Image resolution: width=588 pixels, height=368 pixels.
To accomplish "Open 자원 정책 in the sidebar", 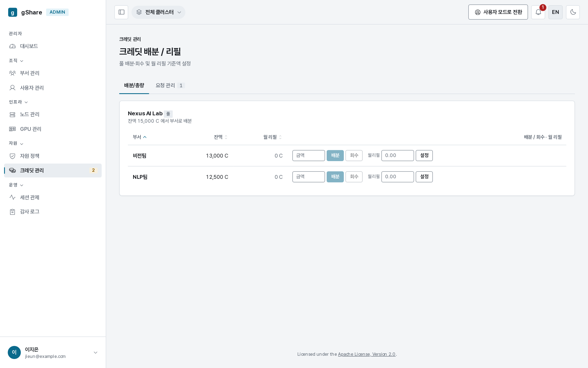I will (x=53, y=156).
